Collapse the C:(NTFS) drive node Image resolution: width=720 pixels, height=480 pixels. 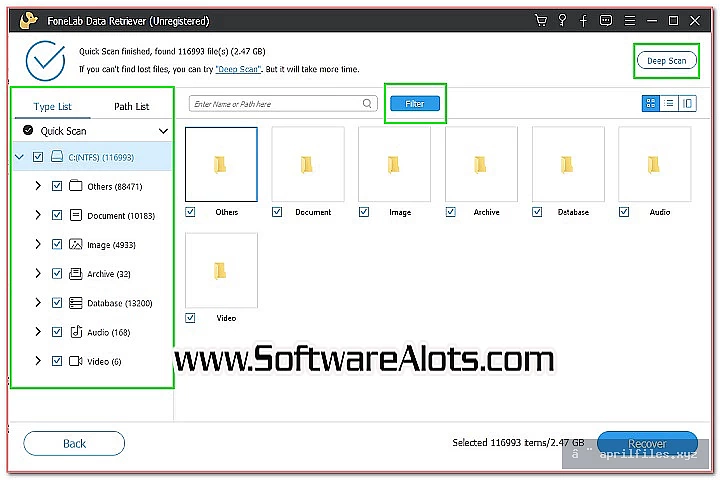click(x=19, y=157)
